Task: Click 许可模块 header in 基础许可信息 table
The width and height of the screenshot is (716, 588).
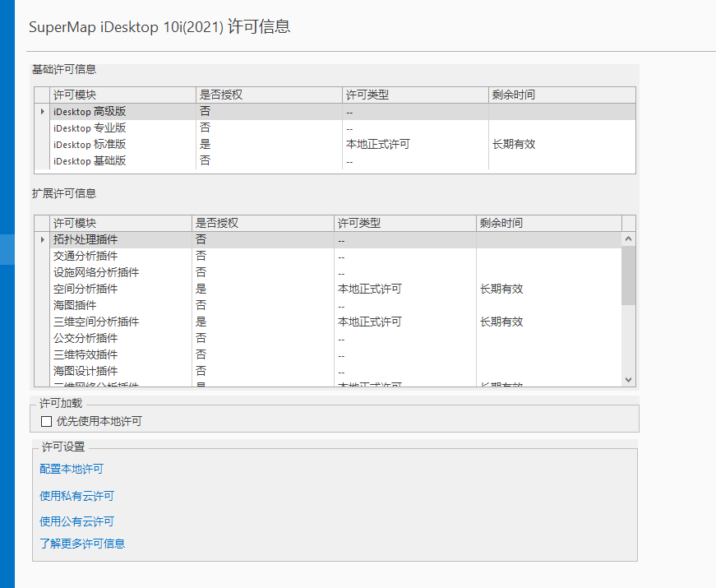Action: (122, 95)
